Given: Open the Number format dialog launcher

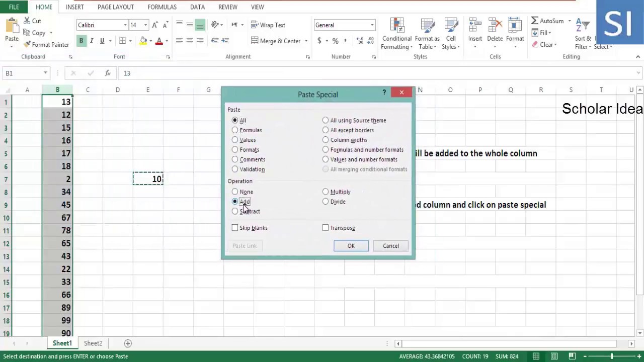Looking at the screenshot, I should 374,57.
